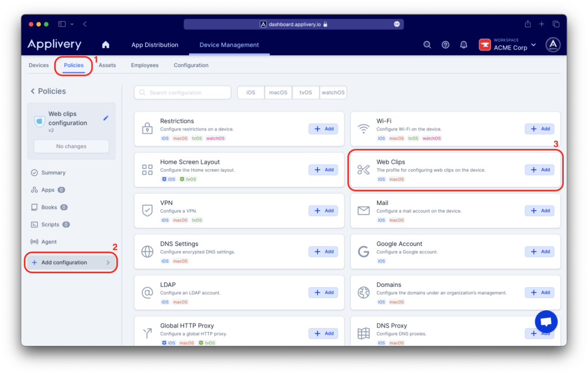The width and height of the screenshot is (588, 374).
Task: Open Scripts in the policy sidebar
Action: point(51,224)
